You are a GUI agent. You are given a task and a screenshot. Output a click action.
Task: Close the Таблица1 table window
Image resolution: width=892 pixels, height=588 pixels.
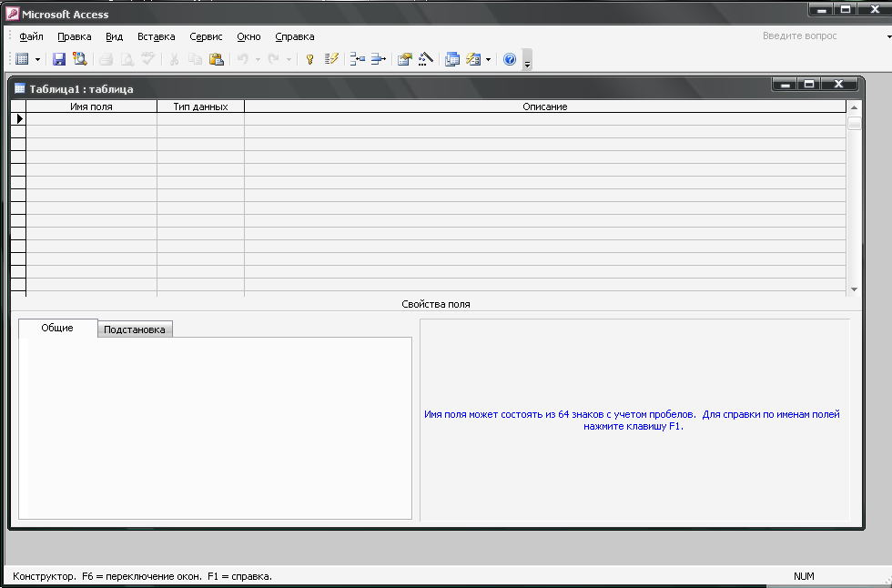pos(838,84)
